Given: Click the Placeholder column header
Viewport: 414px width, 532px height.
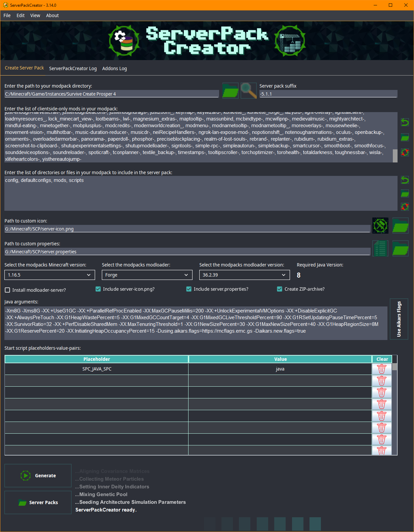Looking at the screenshot, I should tap(96, 359).
